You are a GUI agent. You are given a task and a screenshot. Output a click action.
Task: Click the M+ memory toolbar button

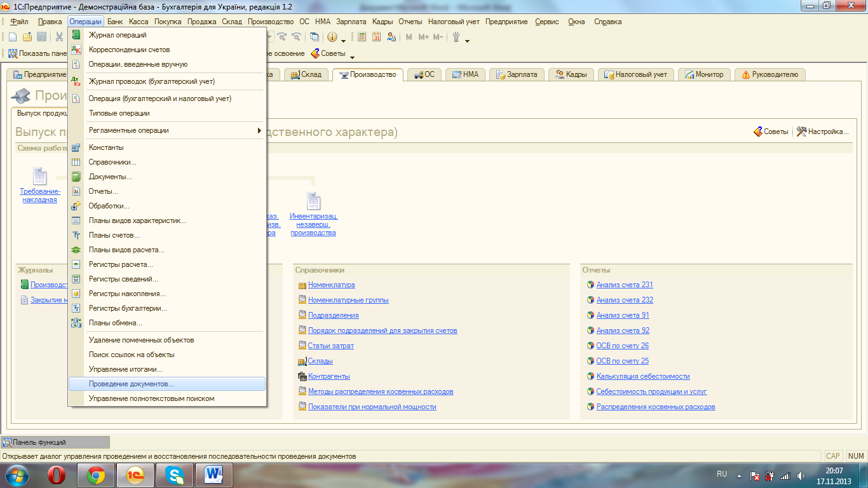[424, 37]
